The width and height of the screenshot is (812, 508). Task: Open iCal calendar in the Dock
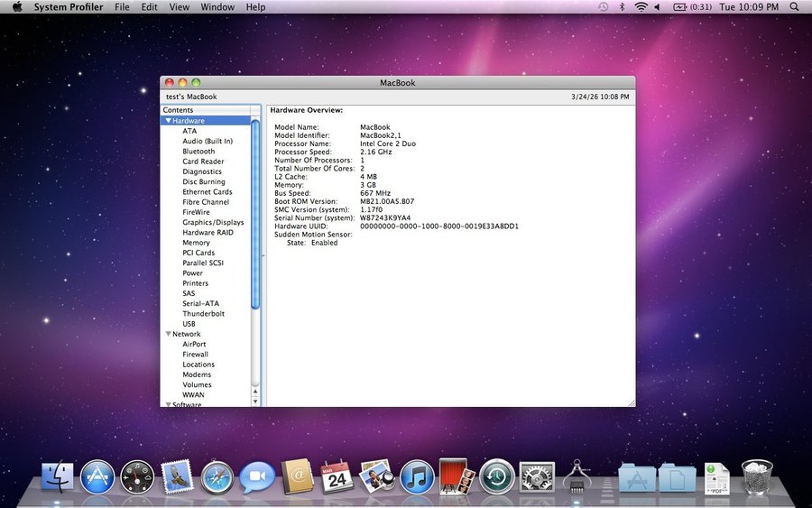pos(337,476)
